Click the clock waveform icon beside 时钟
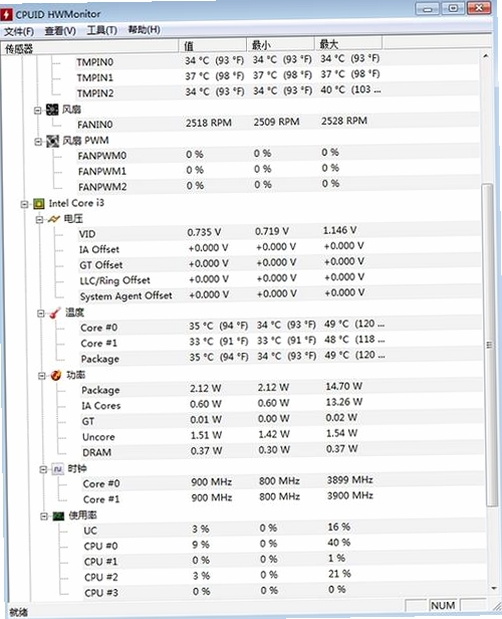Image resolution: width=502 pixels, height=619 pixels. (58, 469)
